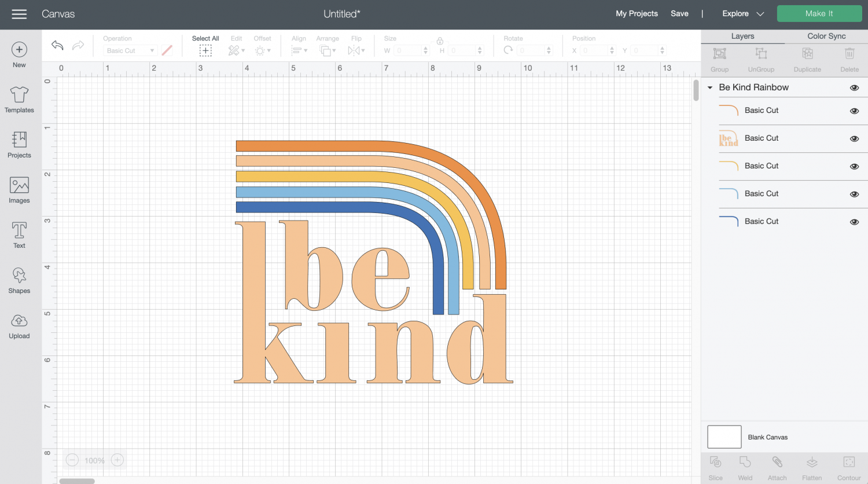Image resolution: width=868 pixels, height=484 pixels.
Task: Collapse the Be Kind Rainbow group
Action: click(x=710, y=88)
